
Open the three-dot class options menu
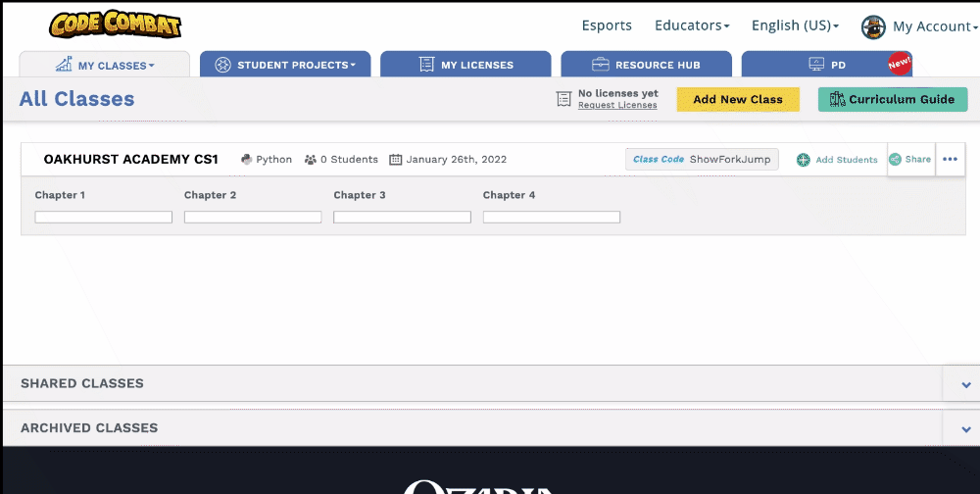(x=950, y=160)
